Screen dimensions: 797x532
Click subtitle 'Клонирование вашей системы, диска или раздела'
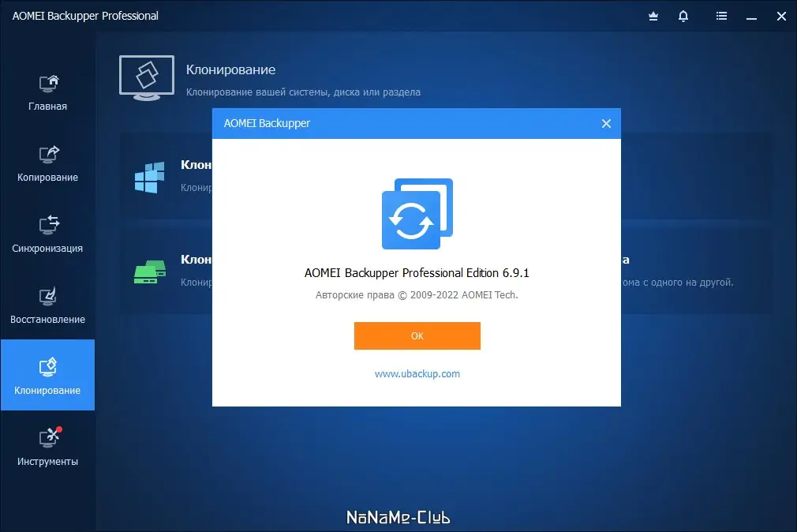click(303, 92)
